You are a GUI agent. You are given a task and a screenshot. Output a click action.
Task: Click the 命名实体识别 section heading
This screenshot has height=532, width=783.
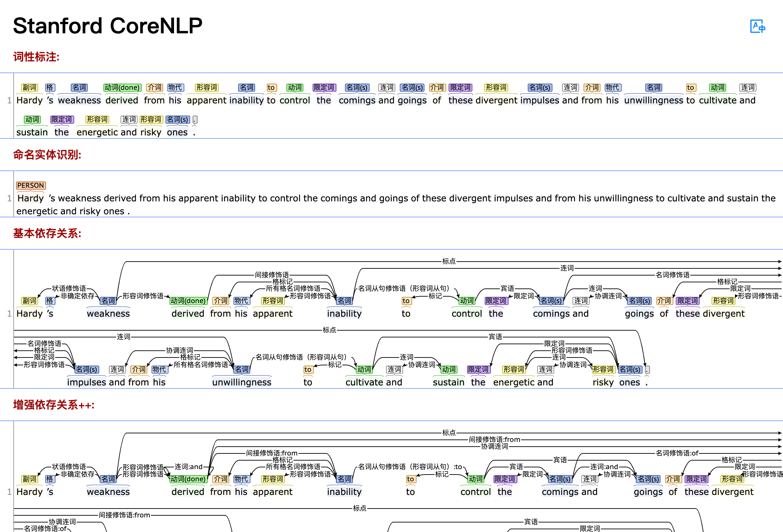click(x=47, y=155)
